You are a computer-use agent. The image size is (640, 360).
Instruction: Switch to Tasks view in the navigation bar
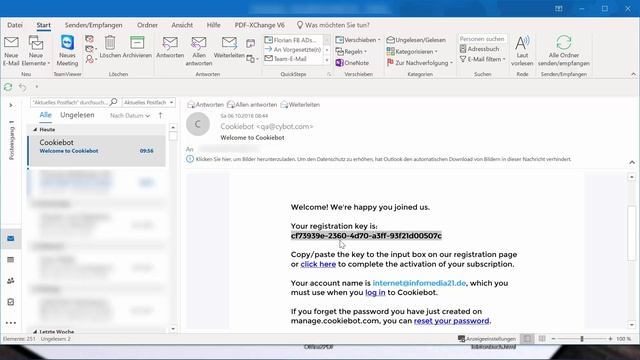(11, 302)
